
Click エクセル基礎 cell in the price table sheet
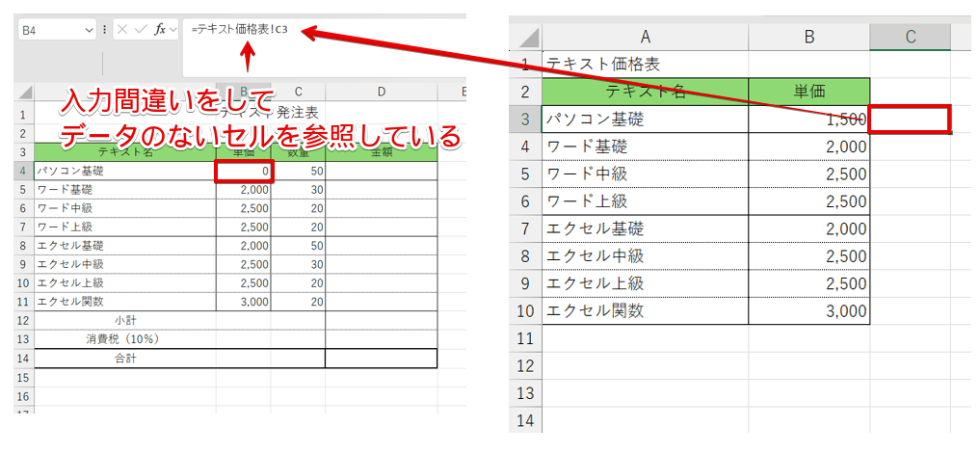[x=645, y=228]
